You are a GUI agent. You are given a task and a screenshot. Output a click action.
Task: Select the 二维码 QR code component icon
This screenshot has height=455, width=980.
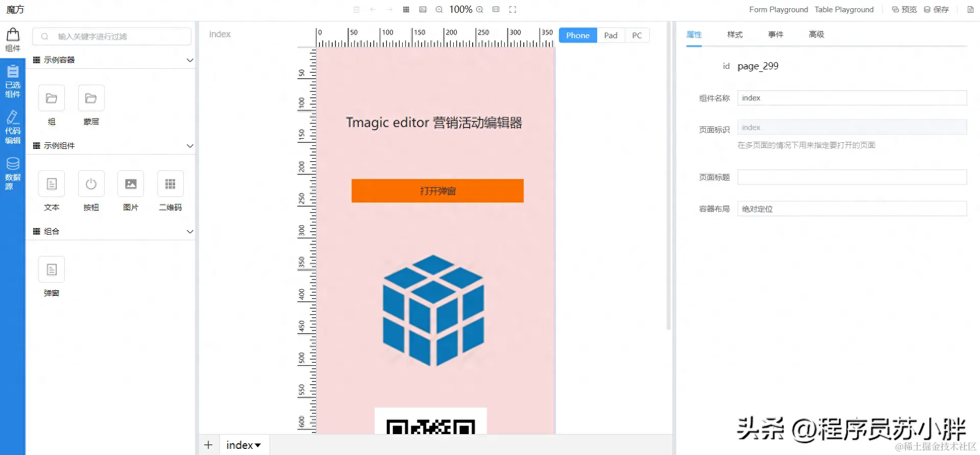(x=170, y=184)
